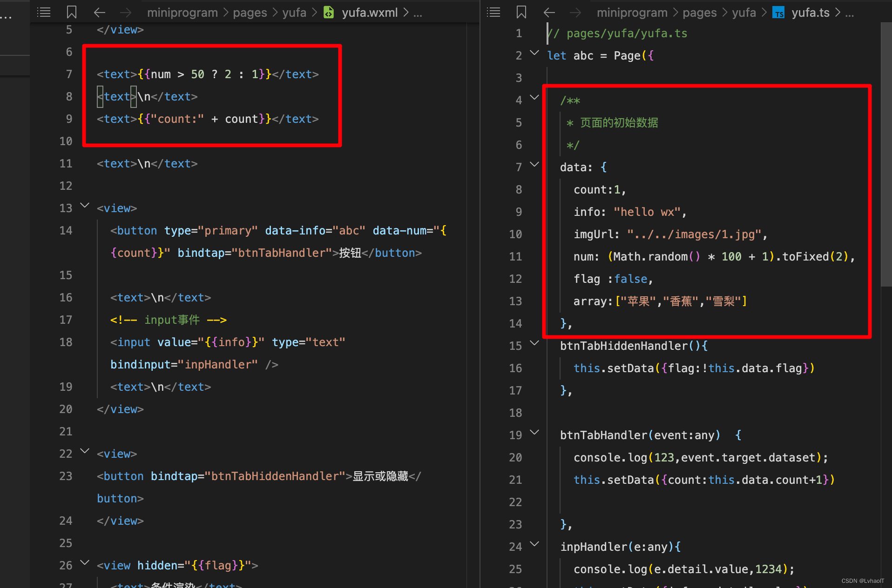Screen dimensions: 892x588
Task: Click line number 14 in yufa.wxml gutter
Action: coord(66,230)
